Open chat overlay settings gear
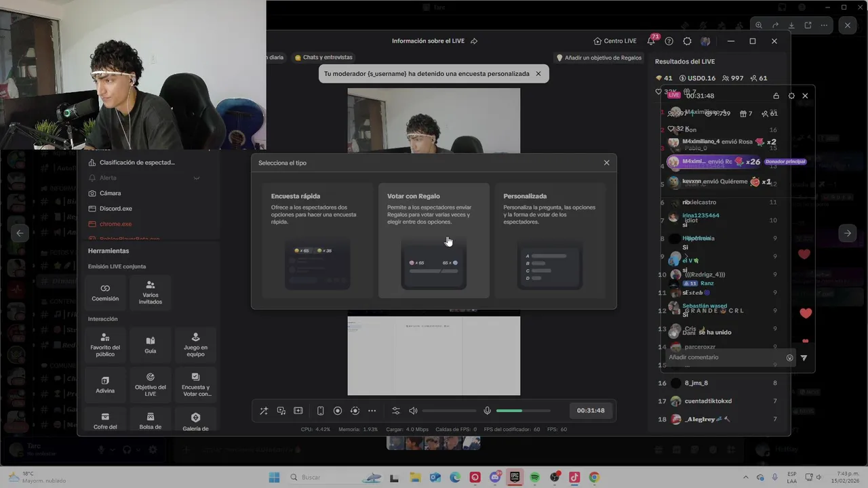 (x=791, y=96)
